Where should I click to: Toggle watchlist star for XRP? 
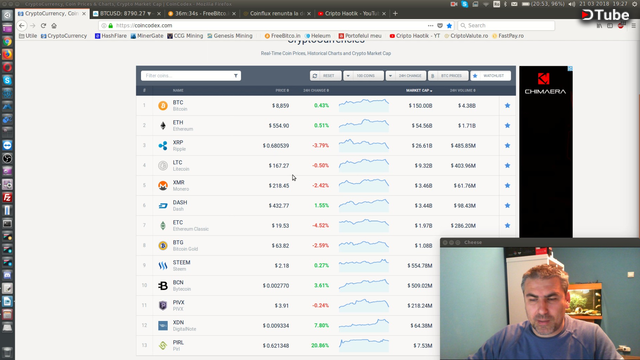tap(507, 146)
